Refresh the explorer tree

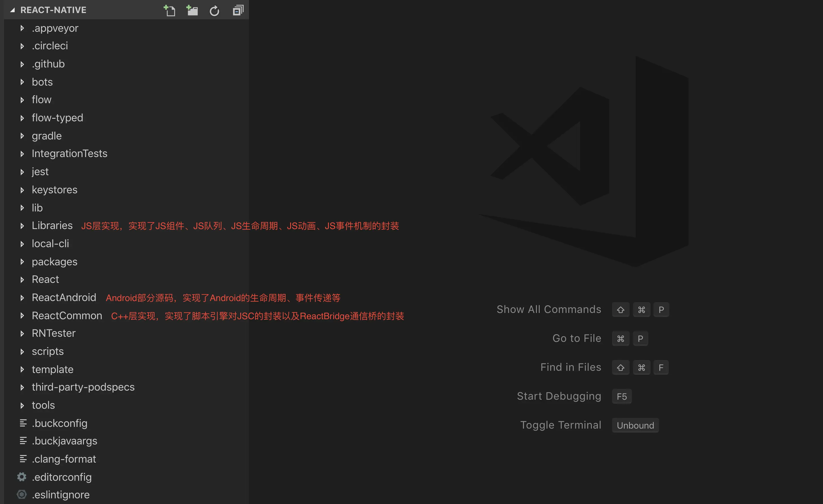point(214,11)
